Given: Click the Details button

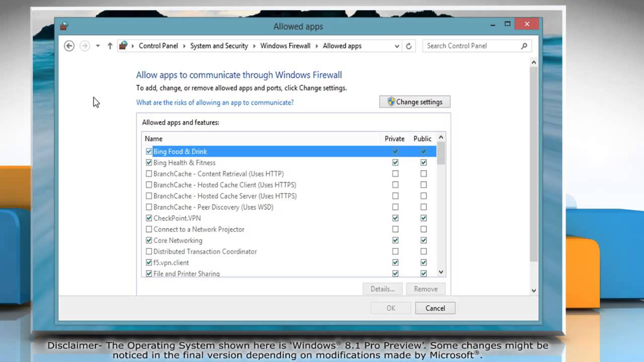Looking at the screenshot, I should (382, 289).
